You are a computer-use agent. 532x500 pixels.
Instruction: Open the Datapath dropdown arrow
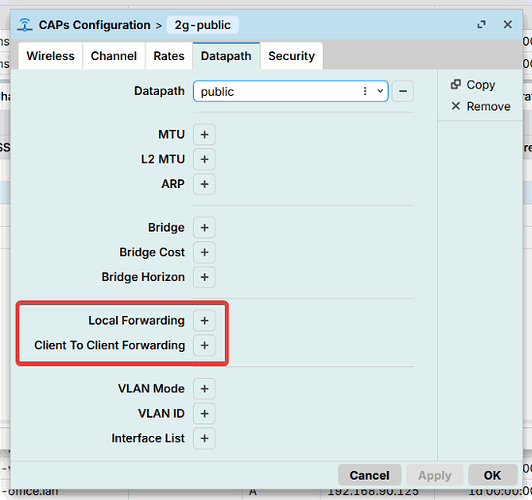[380, 91]
